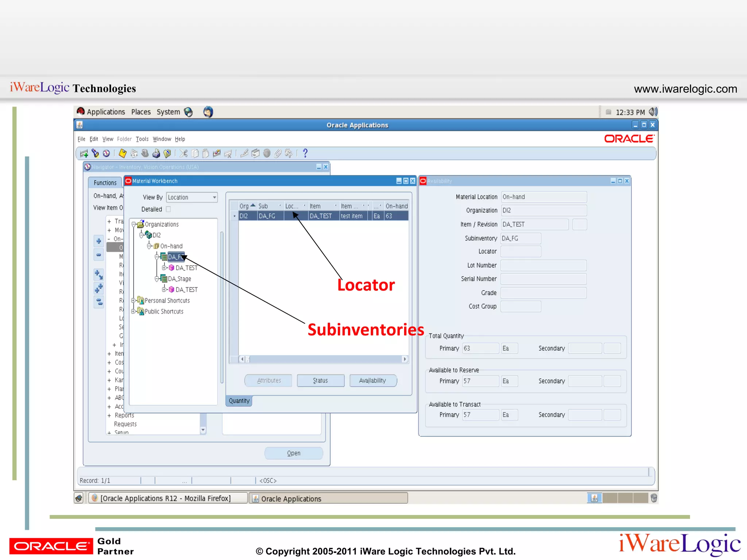Select the Quantity tab
The image size is (747, 560).
pyautogui.click(x=239, y=401)
